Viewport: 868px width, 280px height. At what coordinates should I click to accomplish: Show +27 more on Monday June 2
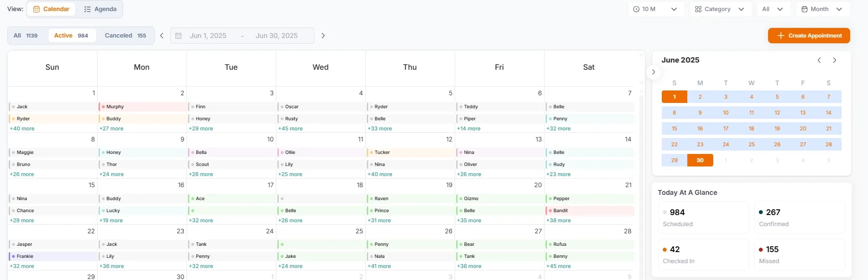tap(112, 128)
